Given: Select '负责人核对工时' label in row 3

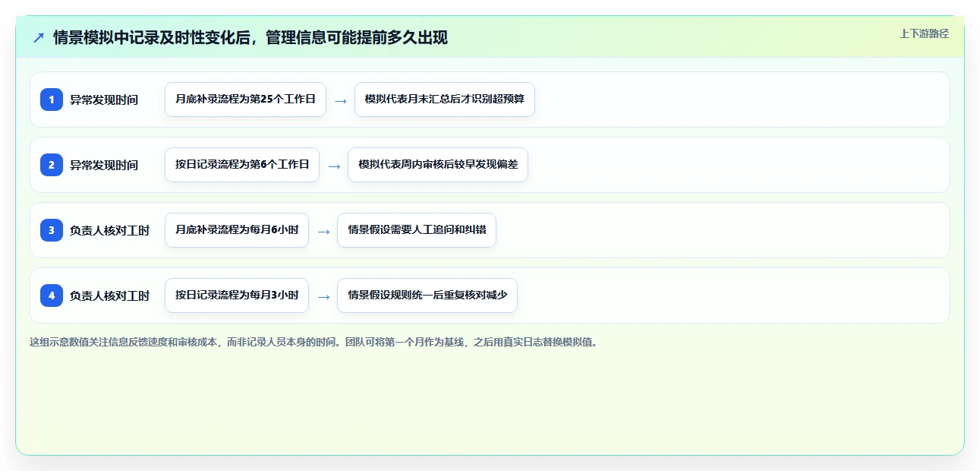Looking at the screenshot, I should click(109, 230).
